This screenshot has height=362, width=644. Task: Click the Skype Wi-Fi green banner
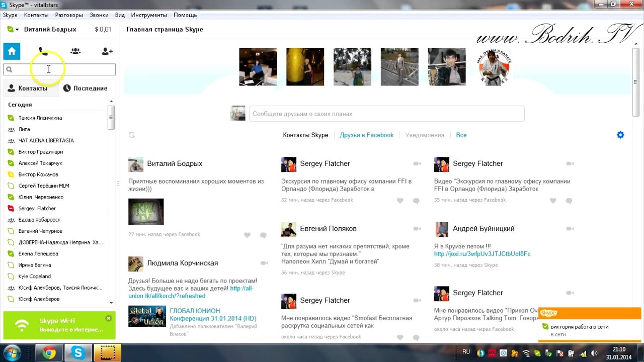pyautogui.click(x=59, y=325)
